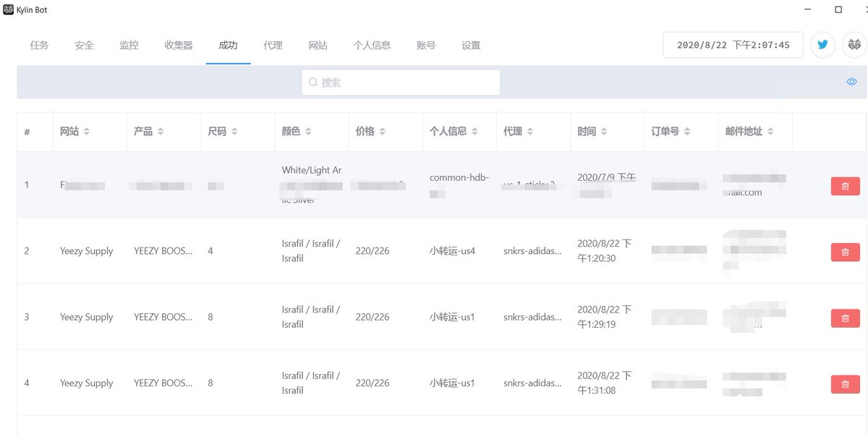
Task: Click profile 小转运-us1 in row 3
Action: tap(452, 317)
